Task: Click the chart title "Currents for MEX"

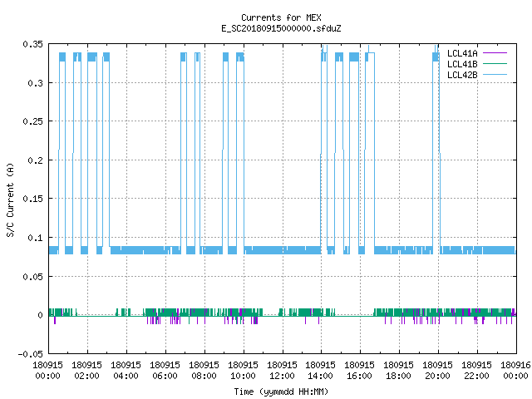Action: (281, 17)
